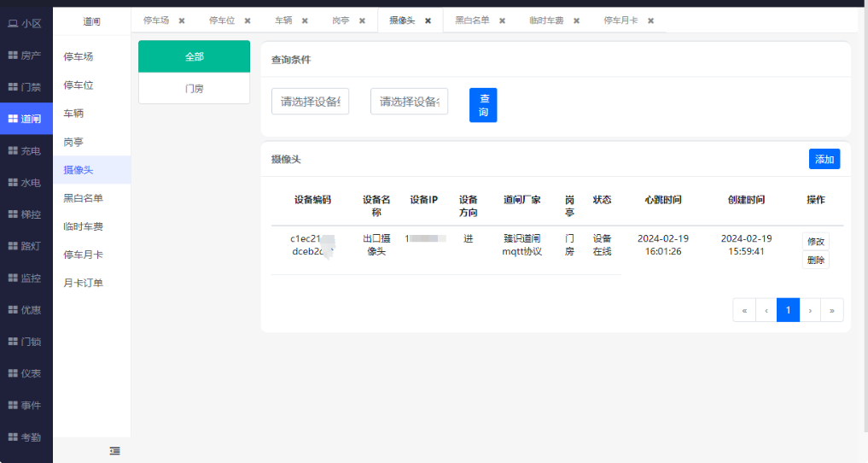Delete the camera row using 删除
This screenshot has width=868, height=463.
click(x=815, y=260)
